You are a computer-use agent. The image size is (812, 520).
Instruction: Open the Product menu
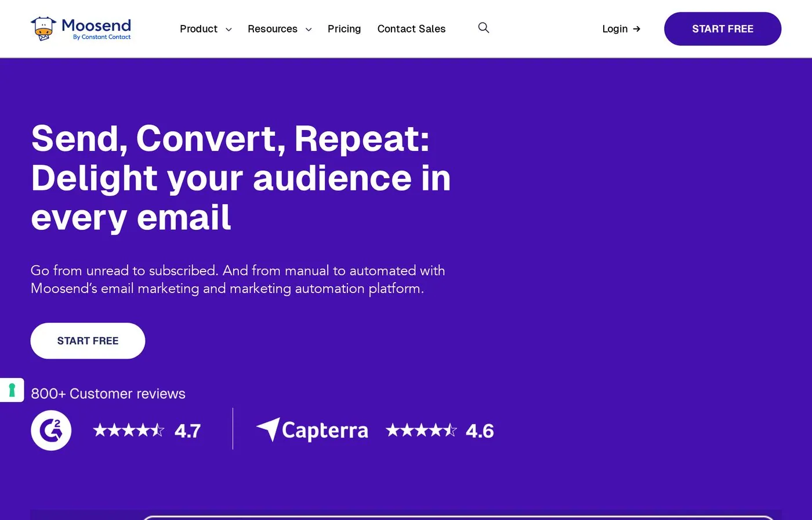(x=198, y=29)
